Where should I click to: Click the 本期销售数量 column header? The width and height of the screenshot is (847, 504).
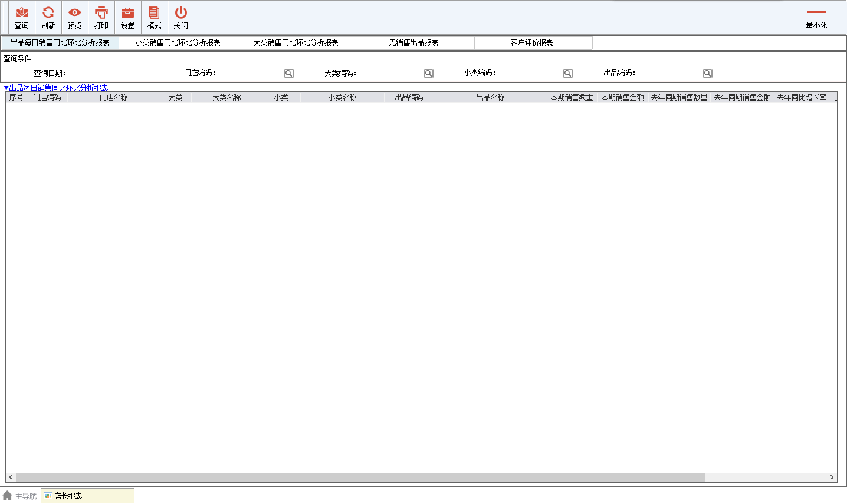pos(572,97)
